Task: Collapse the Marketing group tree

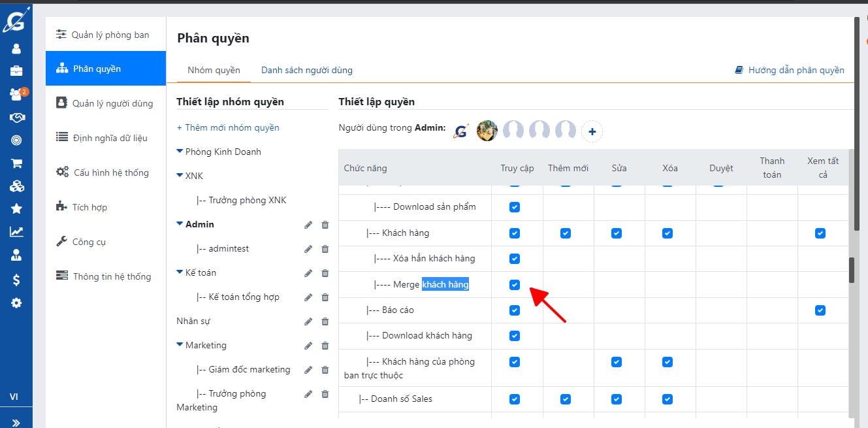Action: (180, 345)
